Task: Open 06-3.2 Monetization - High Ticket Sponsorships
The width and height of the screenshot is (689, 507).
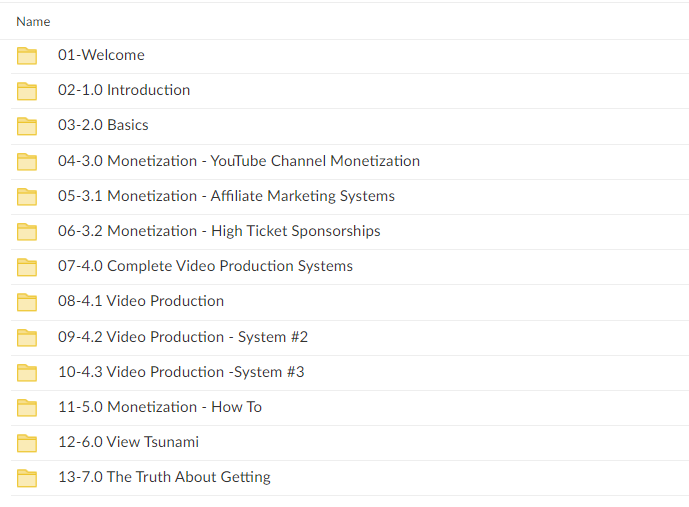Action: (x=219, y=231)
